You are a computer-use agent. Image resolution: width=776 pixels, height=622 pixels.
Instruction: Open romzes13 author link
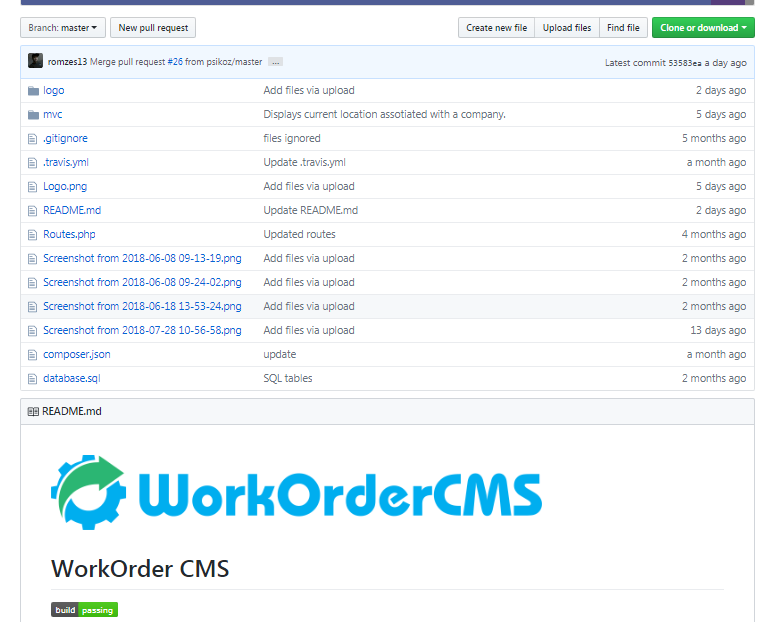[x=67, y=62]
